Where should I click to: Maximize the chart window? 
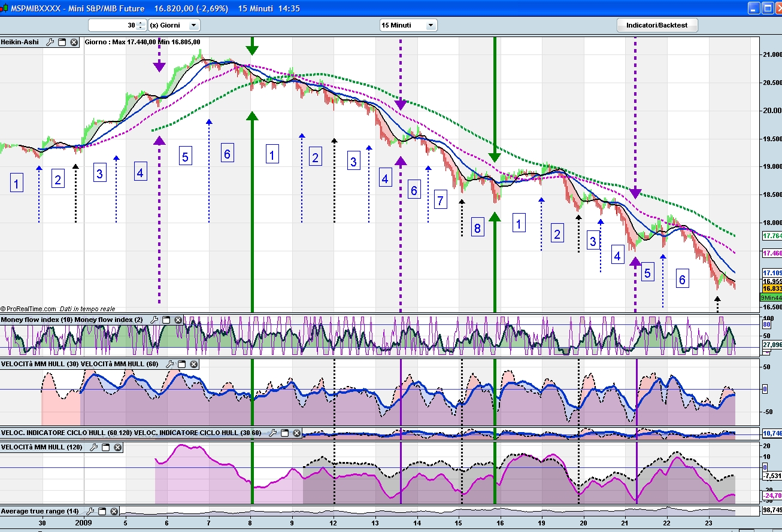[768, 8]
